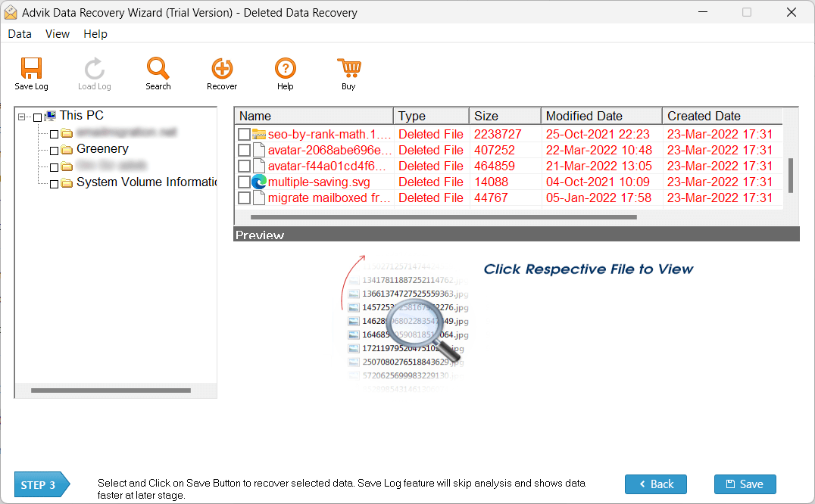Select file avatar-2068abe696e...
Viewport: 815px width, 504px height.
329,151
